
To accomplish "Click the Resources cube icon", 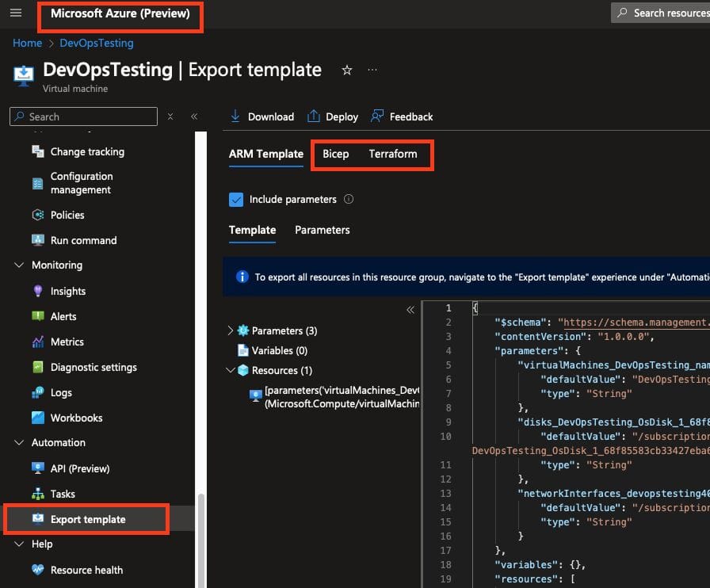I will pos(243,370).
